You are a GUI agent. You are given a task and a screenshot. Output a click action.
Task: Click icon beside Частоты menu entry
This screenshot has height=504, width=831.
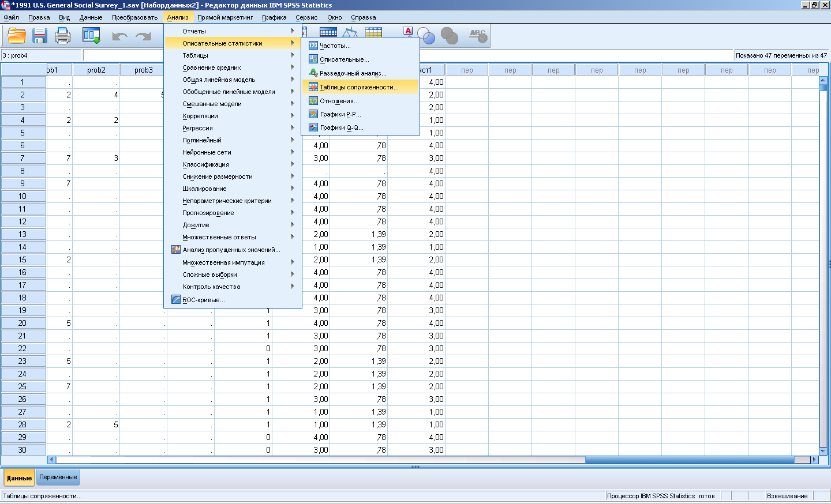(313, 46)
